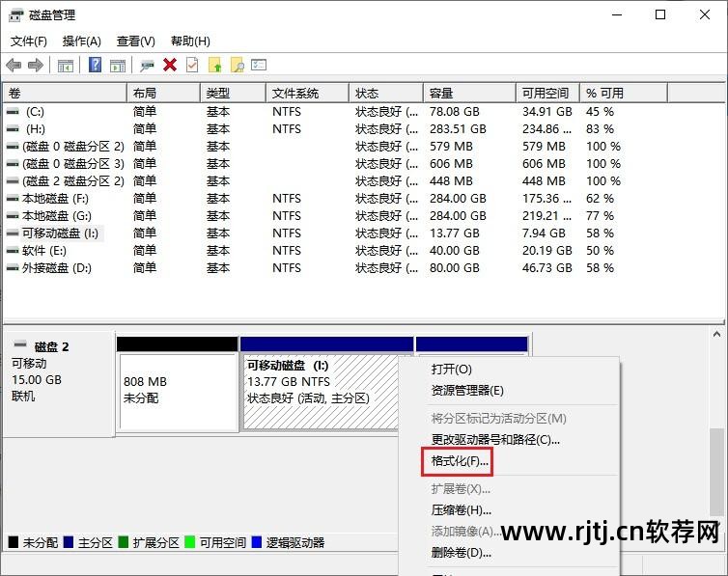This screenshot has width=728, height=576.
Task: Sort by the 文件系统 column header
Action: point(307,94)
